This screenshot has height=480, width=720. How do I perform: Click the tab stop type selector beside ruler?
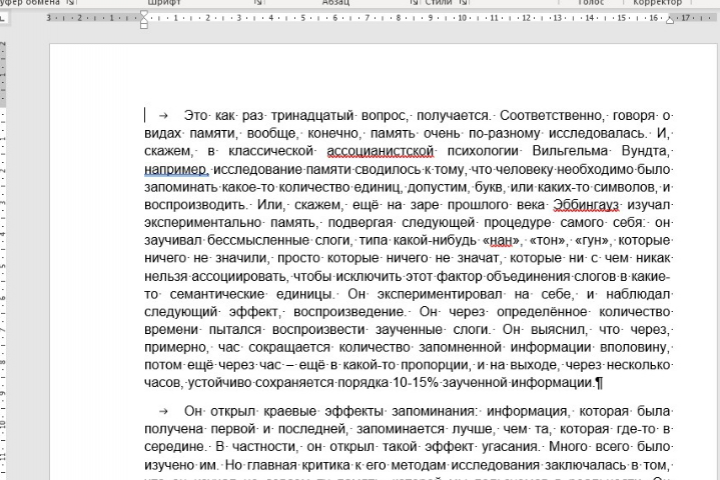tap(2, 18)
